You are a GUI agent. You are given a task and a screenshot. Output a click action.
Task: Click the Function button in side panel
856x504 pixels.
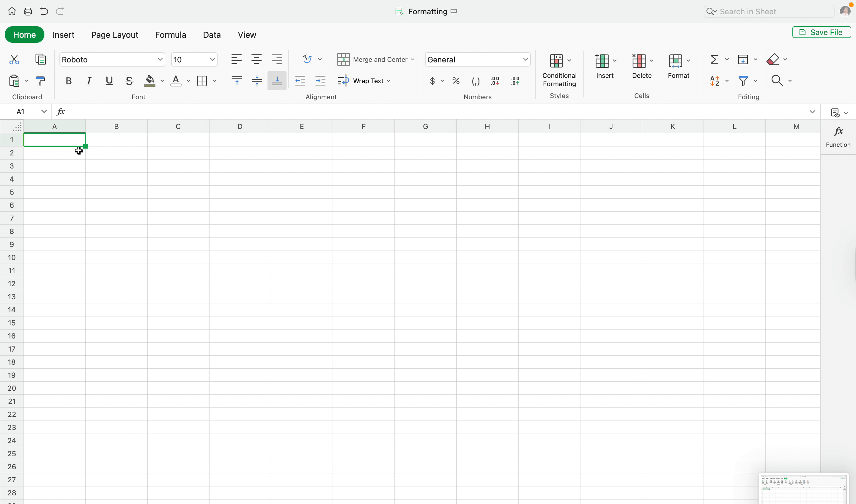point(838,137)
